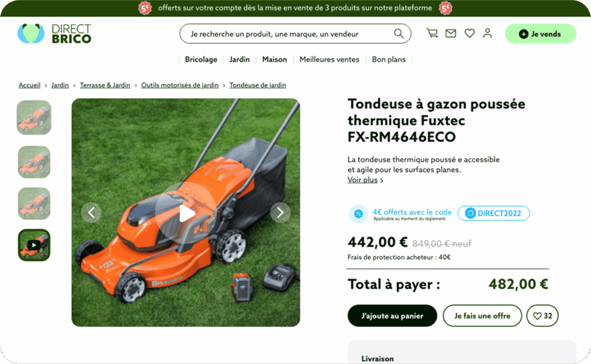Viewport: 591px width, 364px height.
Task: Show the previous product image
Action: 91,213
